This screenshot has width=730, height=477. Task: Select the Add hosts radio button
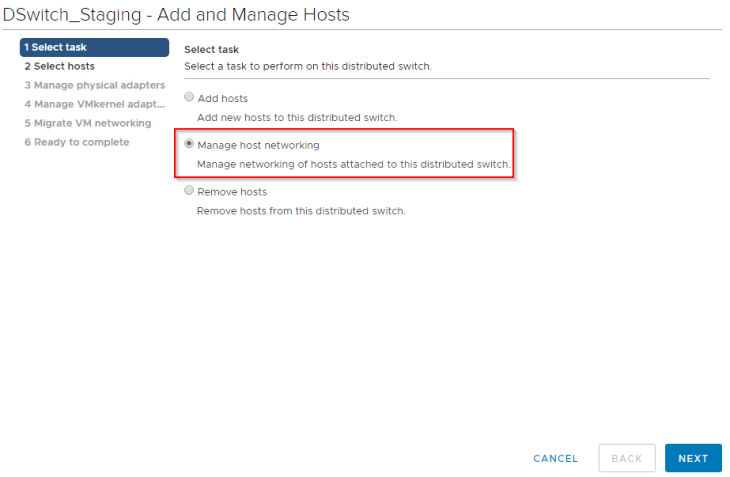(x=189, y=98)
